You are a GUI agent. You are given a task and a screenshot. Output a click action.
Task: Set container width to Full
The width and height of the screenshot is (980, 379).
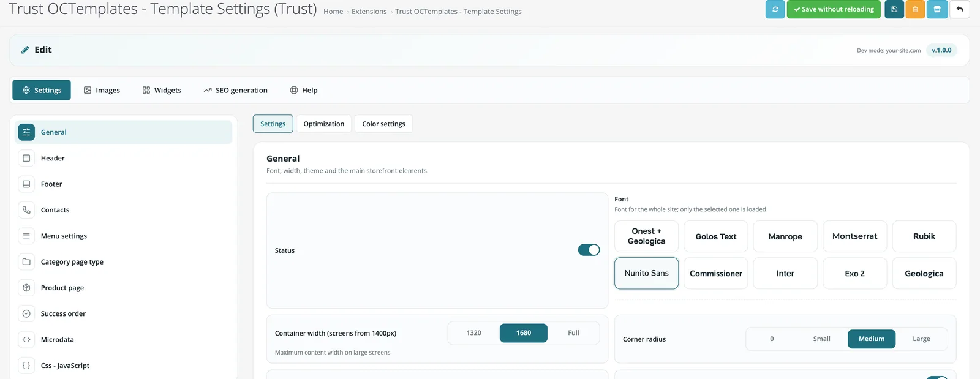point(573,333)
